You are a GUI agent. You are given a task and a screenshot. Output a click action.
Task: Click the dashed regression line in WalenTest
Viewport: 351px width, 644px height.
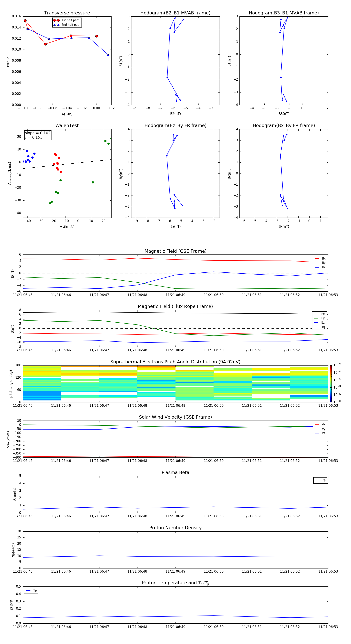[67, 164]
